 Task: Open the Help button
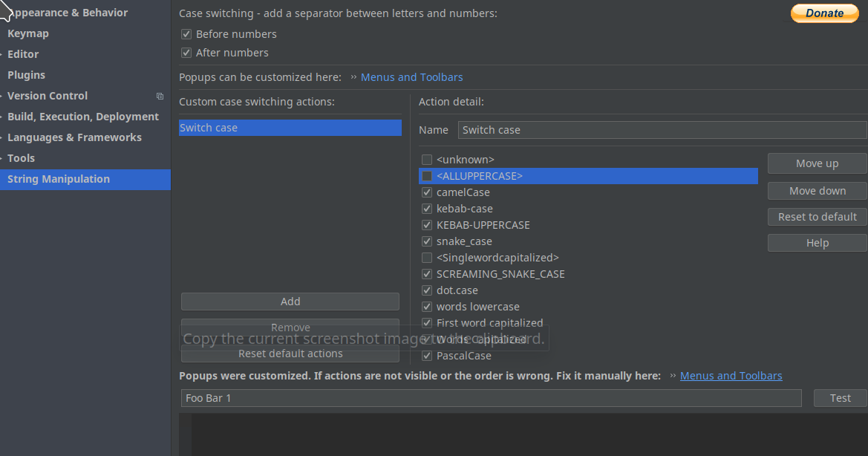(x=817, y=243)
